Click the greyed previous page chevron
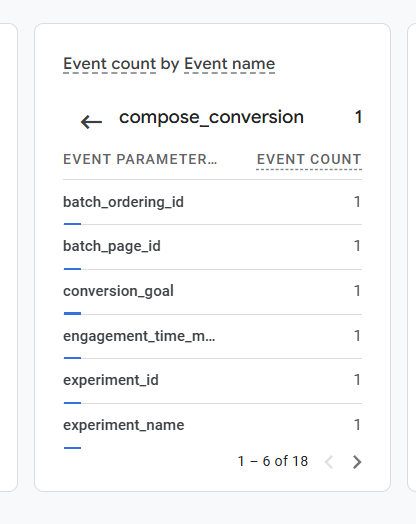 click(329, 462)
